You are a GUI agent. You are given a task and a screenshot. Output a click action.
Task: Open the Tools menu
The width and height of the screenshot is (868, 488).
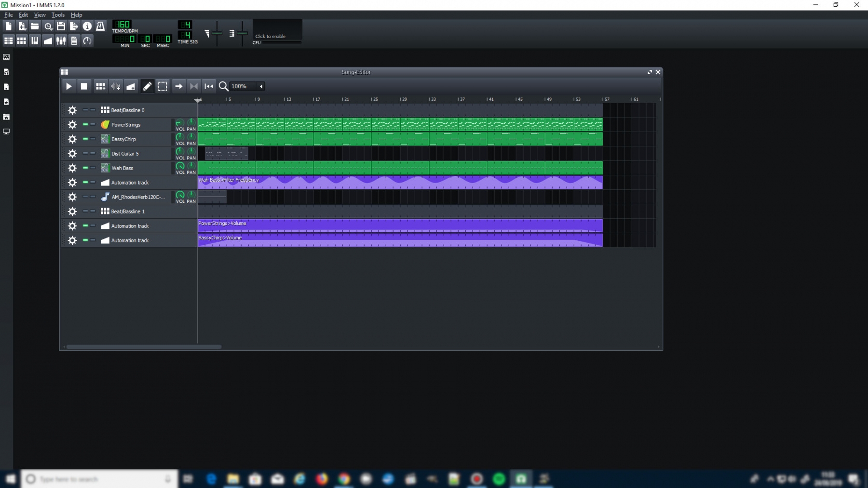pos(58,15)
